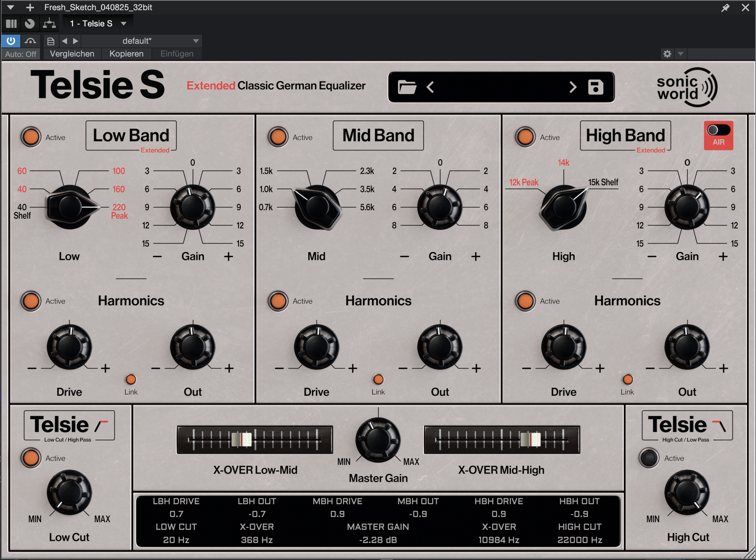Image resolution: width=756 pixels, height=560 pixels.
Task: Toggle the blue plugin bypass power icon
Action: (x=11, y=41)
